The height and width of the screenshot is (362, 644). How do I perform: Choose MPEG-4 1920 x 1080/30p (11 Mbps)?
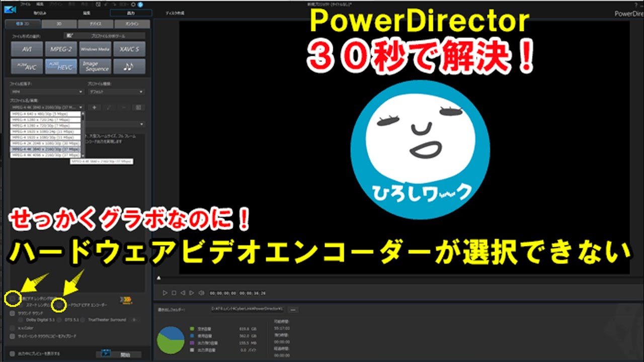[x=45, y=137]
